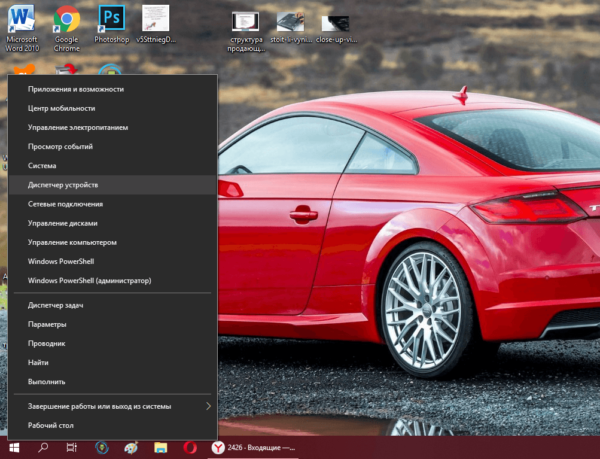Open 'Система' from the menu
The width and height of the screenshot is (600, 459).
tap(113, 166)
